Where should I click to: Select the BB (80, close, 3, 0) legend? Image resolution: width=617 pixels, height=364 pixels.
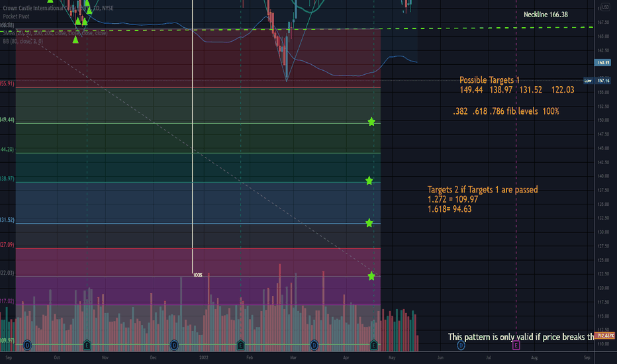pyautogui.click(x=23, y=41)
